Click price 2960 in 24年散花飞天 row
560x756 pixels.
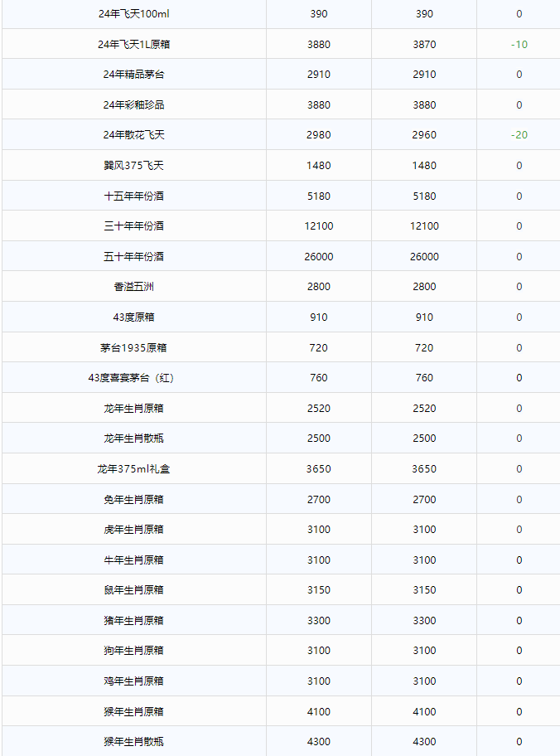coord(424,134)
